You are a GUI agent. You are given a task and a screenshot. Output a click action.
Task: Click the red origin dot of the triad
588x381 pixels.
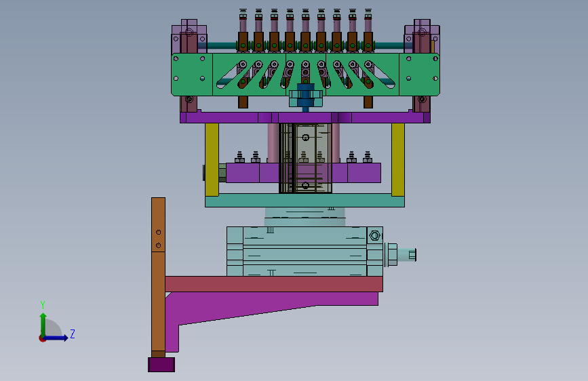click(41, 339)
